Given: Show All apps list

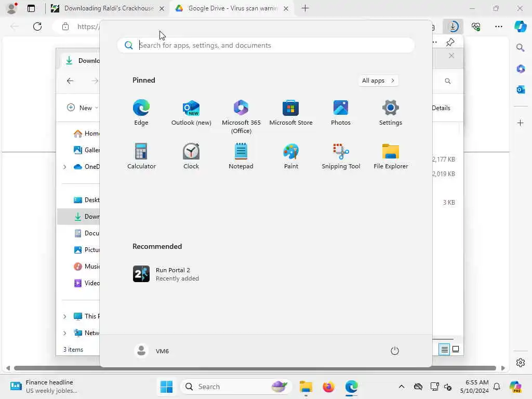Looking at the screenshot, I should pos(378,81).
